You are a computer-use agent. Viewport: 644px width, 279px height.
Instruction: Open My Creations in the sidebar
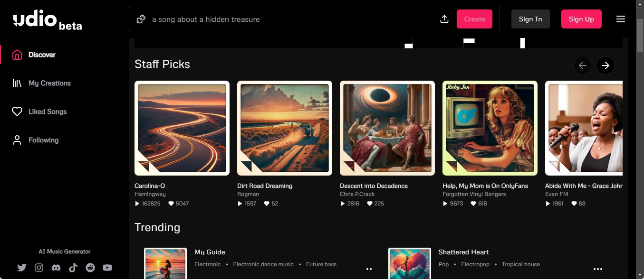[49, 84]
